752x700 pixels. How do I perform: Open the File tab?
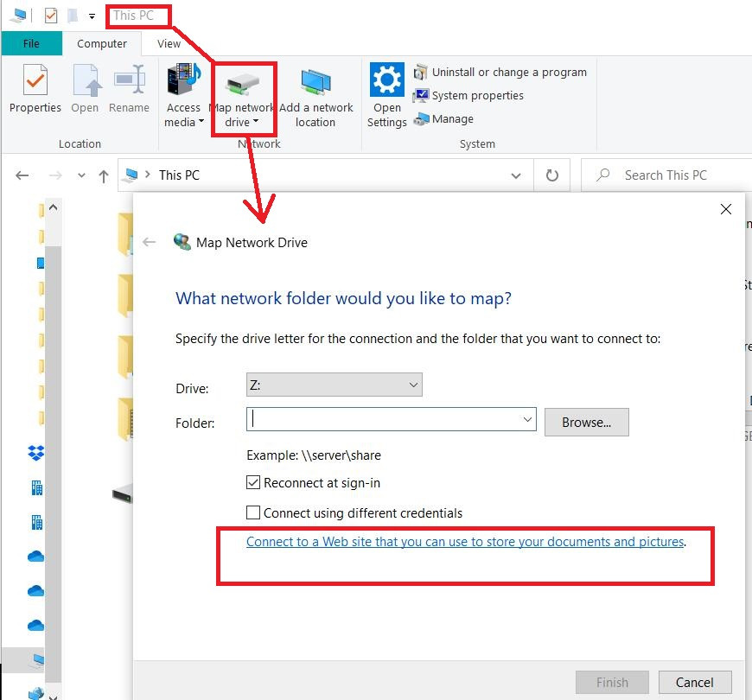[x=31, y=43]
